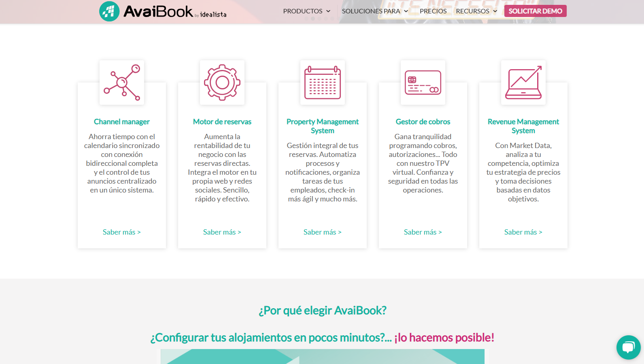
Task: Select Saber más under Revenue Management System
Action: click(523, 232)
